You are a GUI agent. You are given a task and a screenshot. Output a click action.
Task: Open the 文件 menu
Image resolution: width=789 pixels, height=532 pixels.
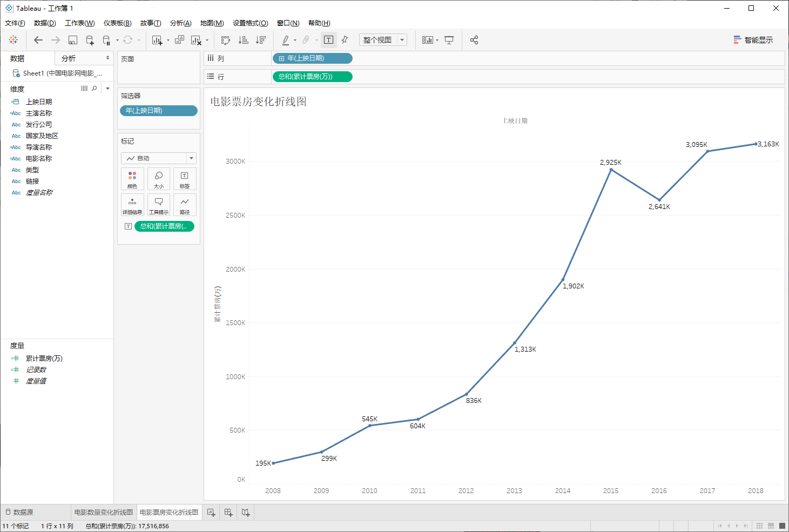pos(15,23)
